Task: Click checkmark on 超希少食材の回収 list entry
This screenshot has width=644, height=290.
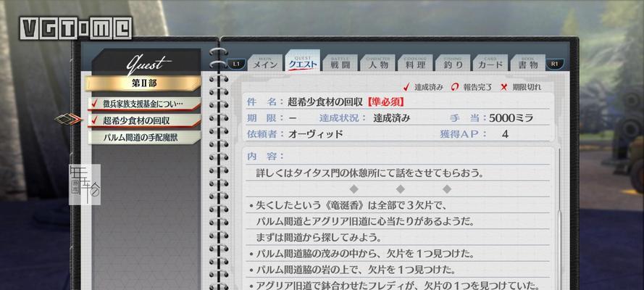Action: [95, 120]
